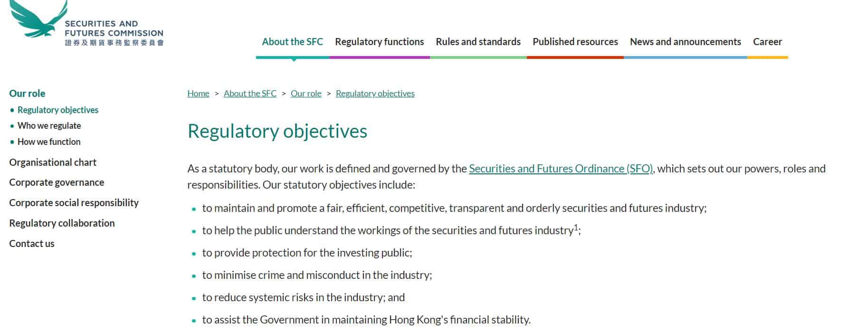Select Who we regulate in the sidebar
This screenshot has height=333, width=868.
49,125
